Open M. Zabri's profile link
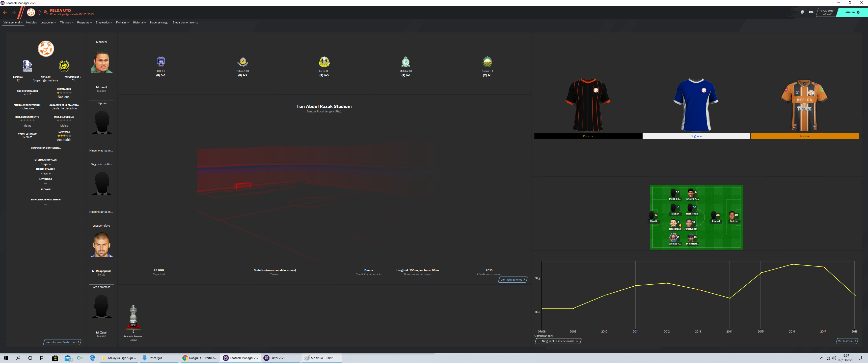 tap(101, 332)
